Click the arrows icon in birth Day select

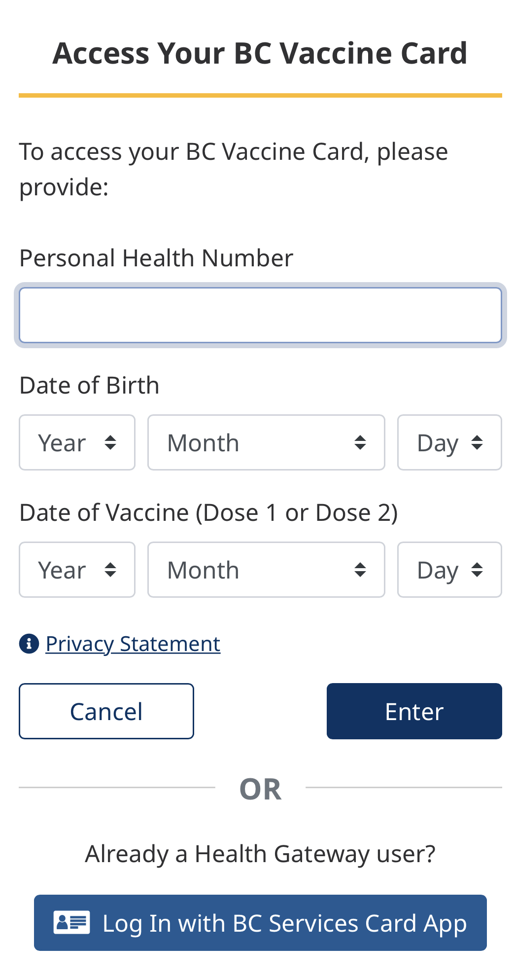[477, 442]
